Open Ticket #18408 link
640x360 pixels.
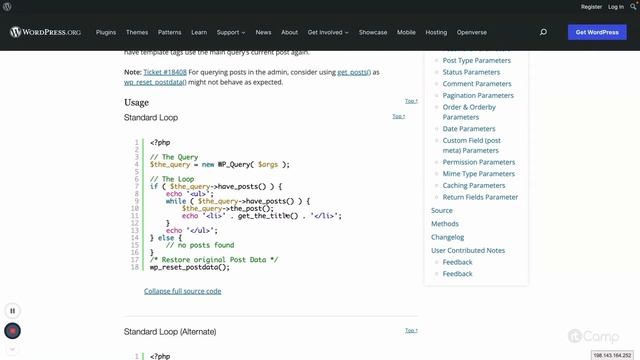coord(165,72)
